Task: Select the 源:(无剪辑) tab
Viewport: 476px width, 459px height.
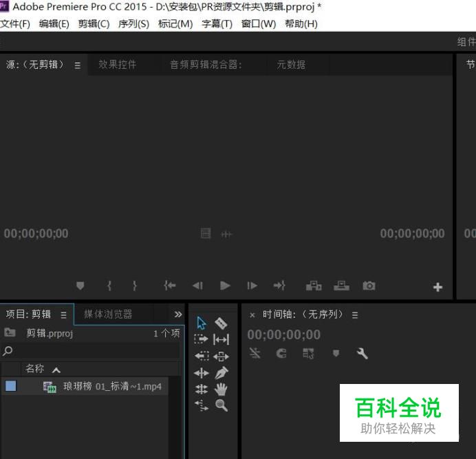Action: [35, 65]
